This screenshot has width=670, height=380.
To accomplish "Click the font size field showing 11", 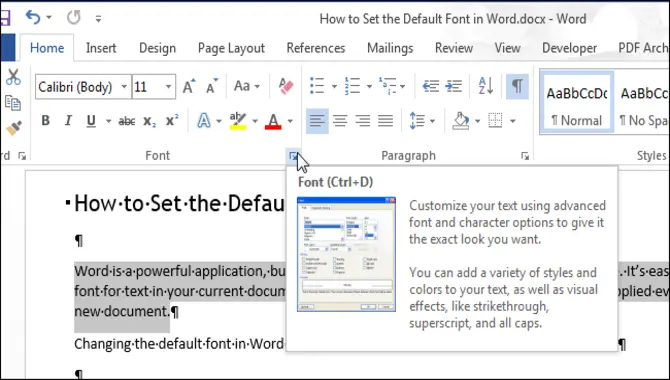I will [x=148, y=87].
